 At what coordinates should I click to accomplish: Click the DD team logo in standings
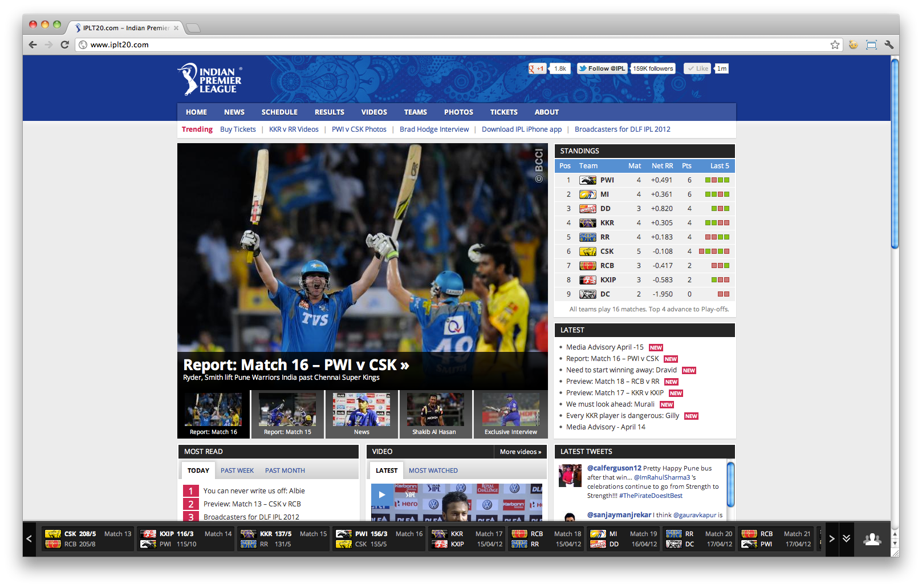coord(588,209)
